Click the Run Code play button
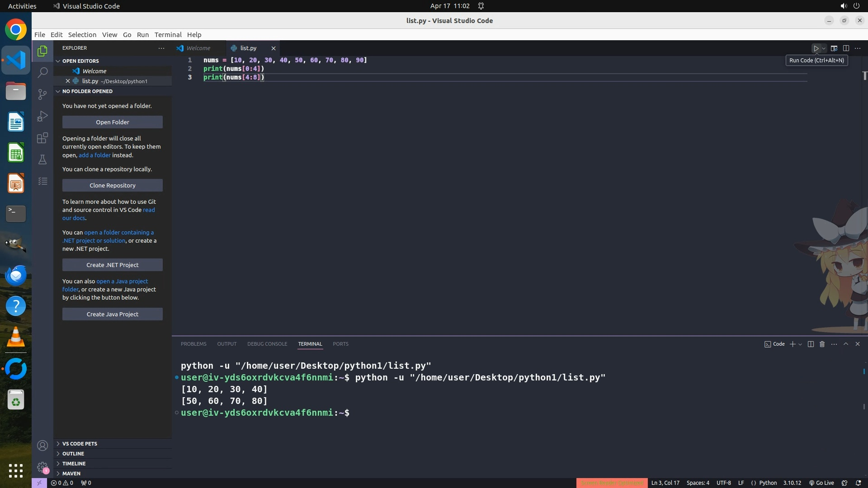The height and width of the screenshot is (488, 868). click(x=816, y=48)
